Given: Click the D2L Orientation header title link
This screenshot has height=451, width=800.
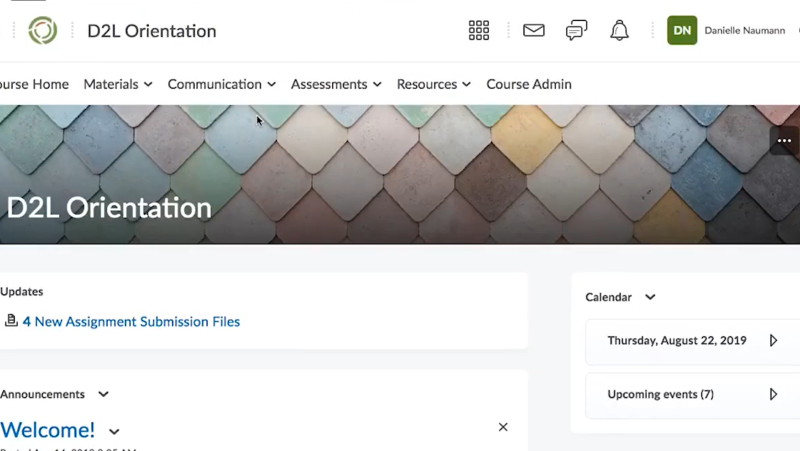Looking at the screenshot, I should click(152, 31).
